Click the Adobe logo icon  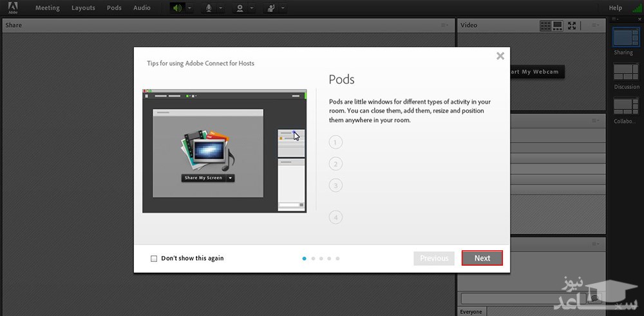(12, 8)
